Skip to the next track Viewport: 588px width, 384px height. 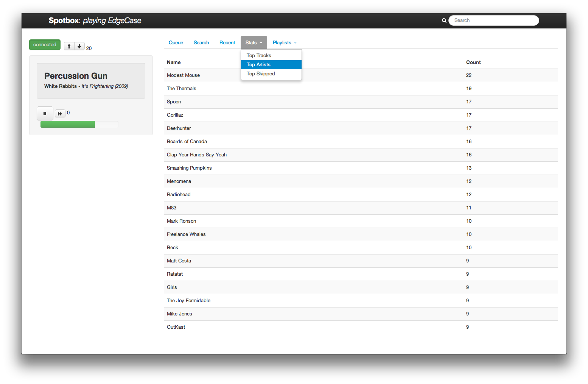click(60, 114)
